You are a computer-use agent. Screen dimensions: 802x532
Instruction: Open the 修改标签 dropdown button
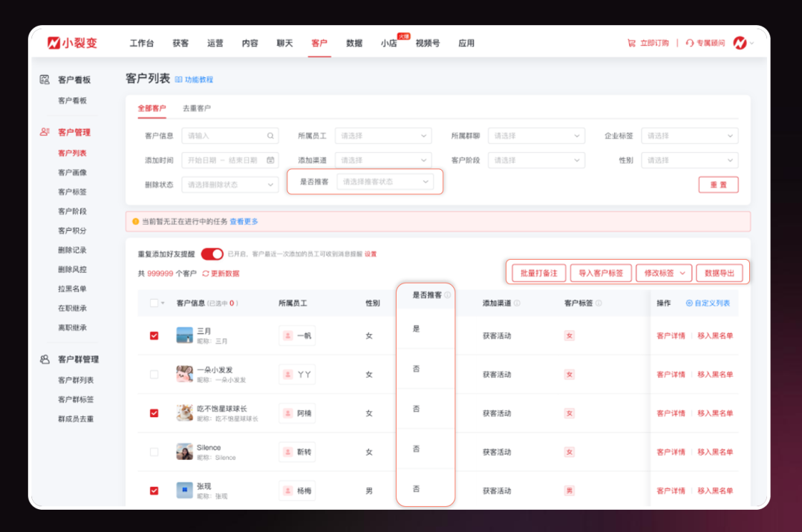(664, 273)
